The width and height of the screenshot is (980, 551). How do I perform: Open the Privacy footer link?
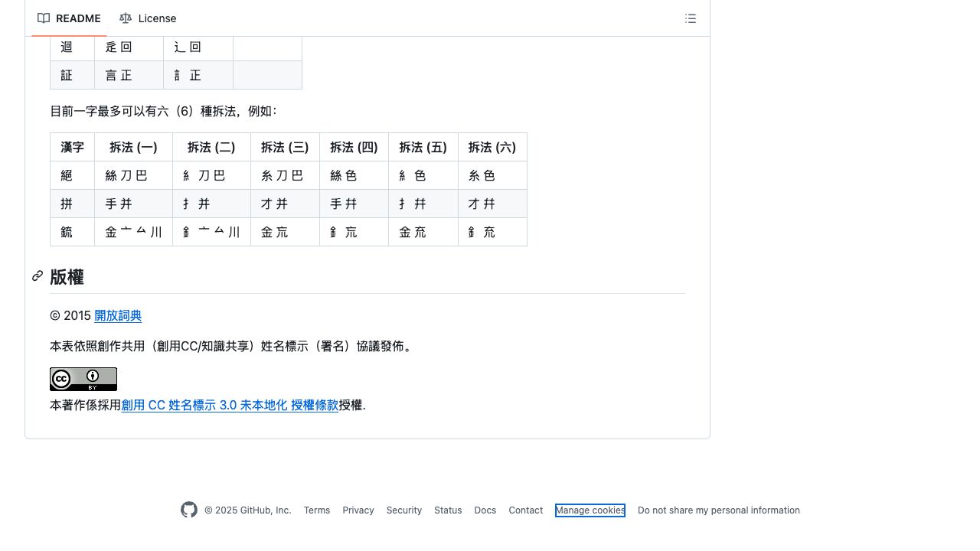click(358, 510)
